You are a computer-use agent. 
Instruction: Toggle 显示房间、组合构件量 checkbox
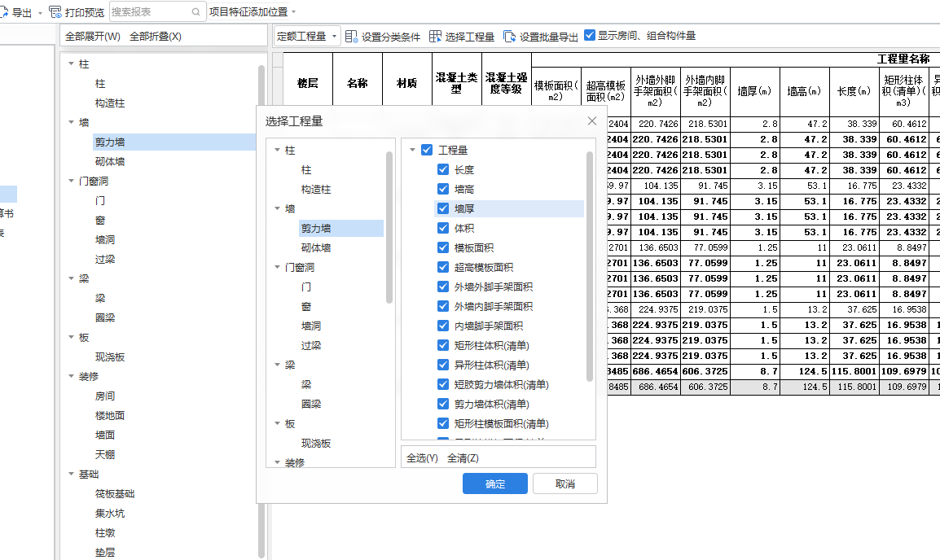click(x=590, y=35)
